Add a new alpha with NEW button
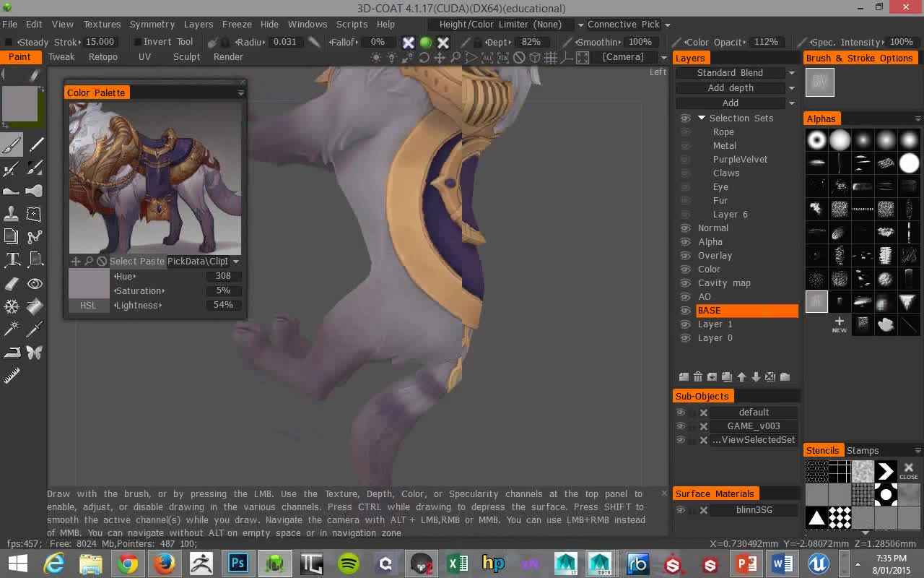Viewport: 924px width, 578px height. (x=839, y=324)
